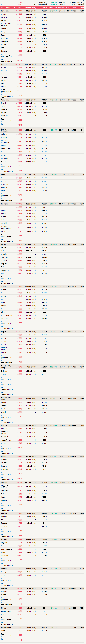Toggle the Emilia-Romagna region group

(5, 130)
